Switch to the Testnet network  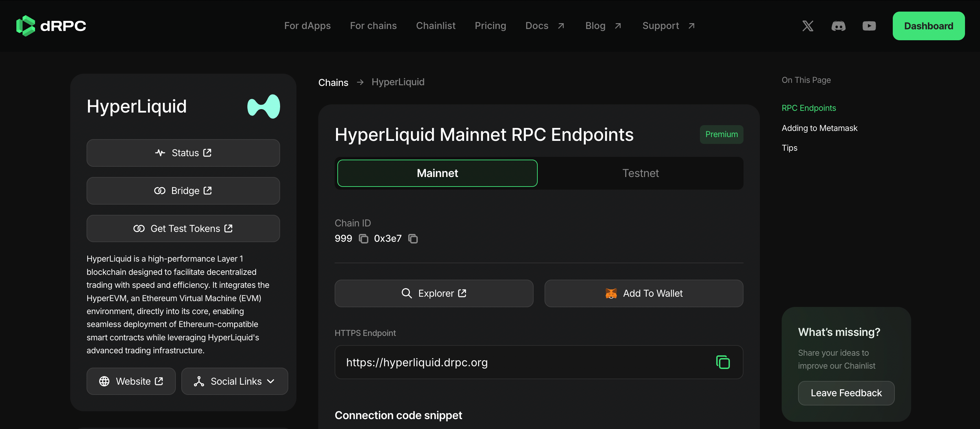pos(640,173)
